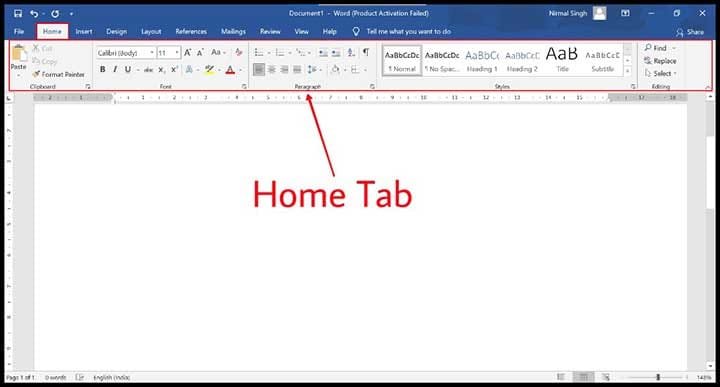Open the Mailings tab

pyautogui.click(x=233, y=31)
